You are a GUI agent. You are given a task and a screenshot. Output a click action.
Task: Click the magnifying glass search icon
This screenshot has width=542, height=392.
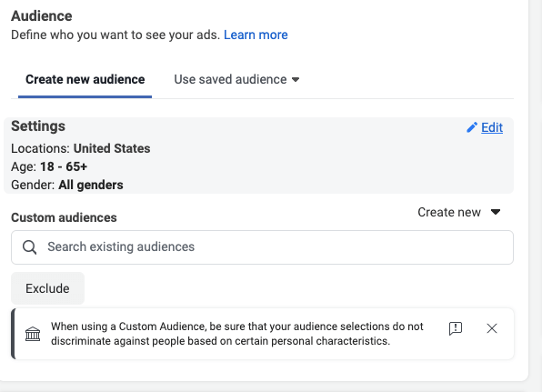(x=29, y=247)
